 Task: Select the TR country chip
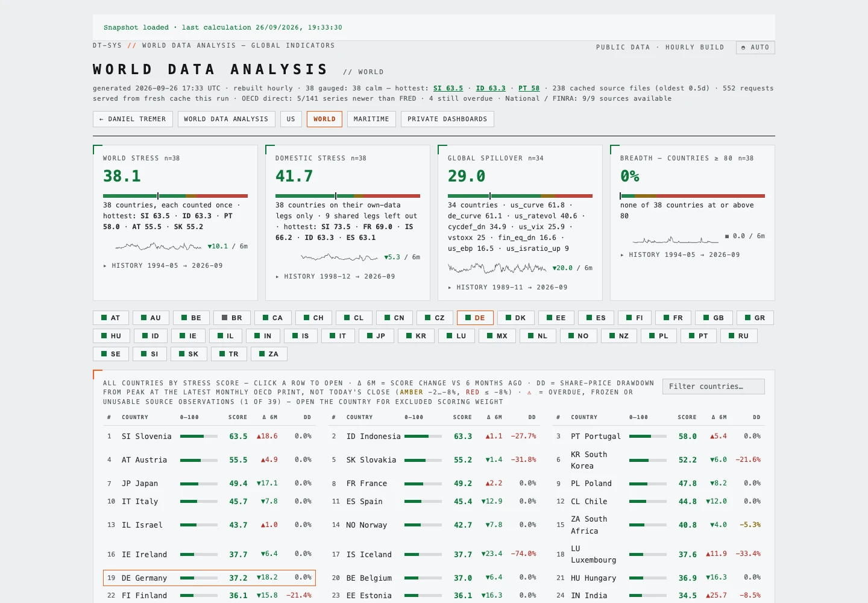tap(229, 354)
